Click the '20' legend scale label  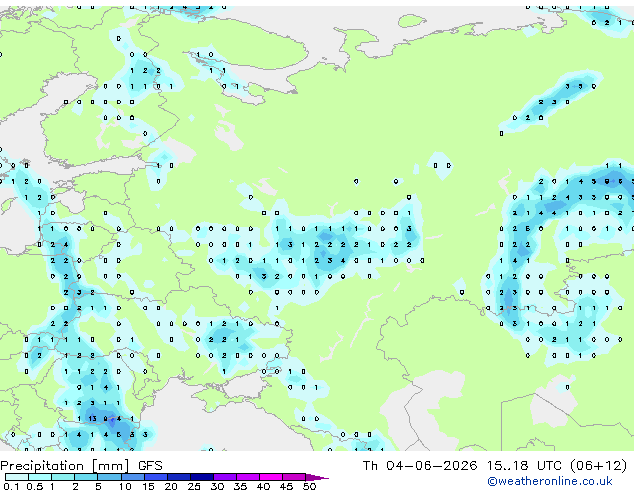point(171,486)
